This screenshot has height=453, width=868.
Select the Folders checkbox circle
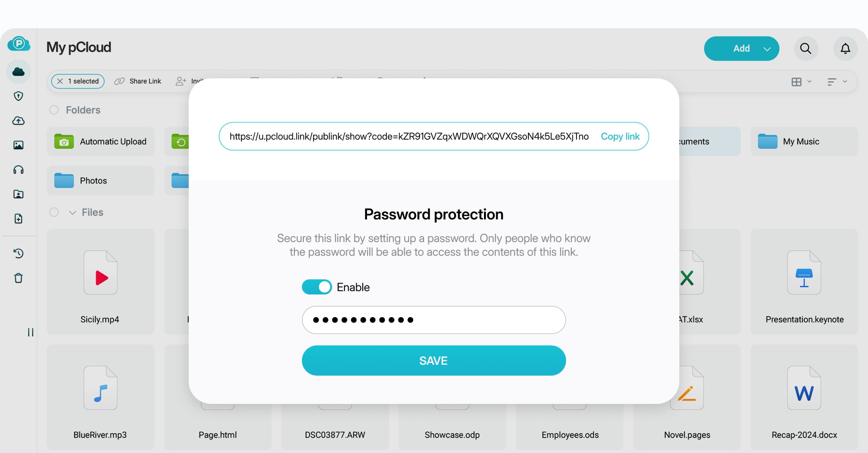[54, 109]
